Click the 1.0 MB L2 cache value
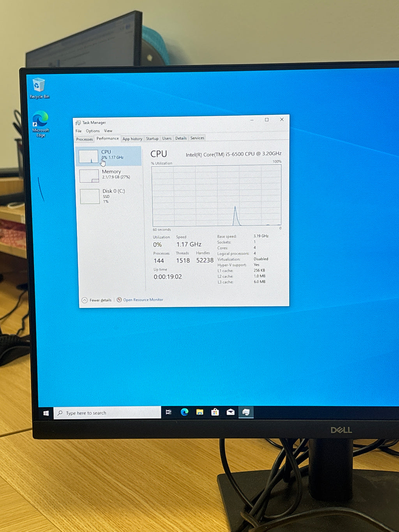The width and height of the screenshot is (399, 532). pyautogui.click(x=260, y=276)
